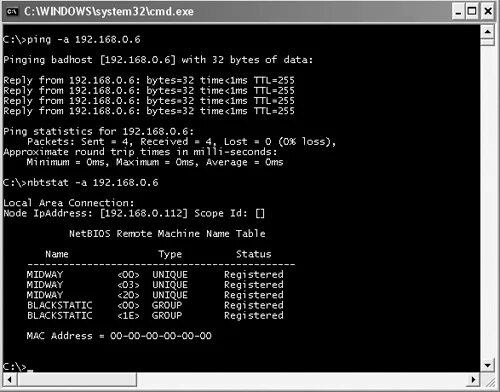Click the 'Ping statistics for 192.168.0.6' line

click(x=99, y=131)
